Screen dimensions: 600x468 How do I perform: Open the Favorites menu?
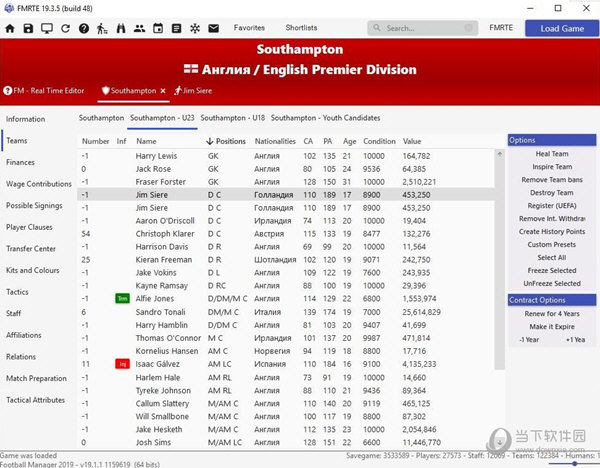(x=249, y=28)
